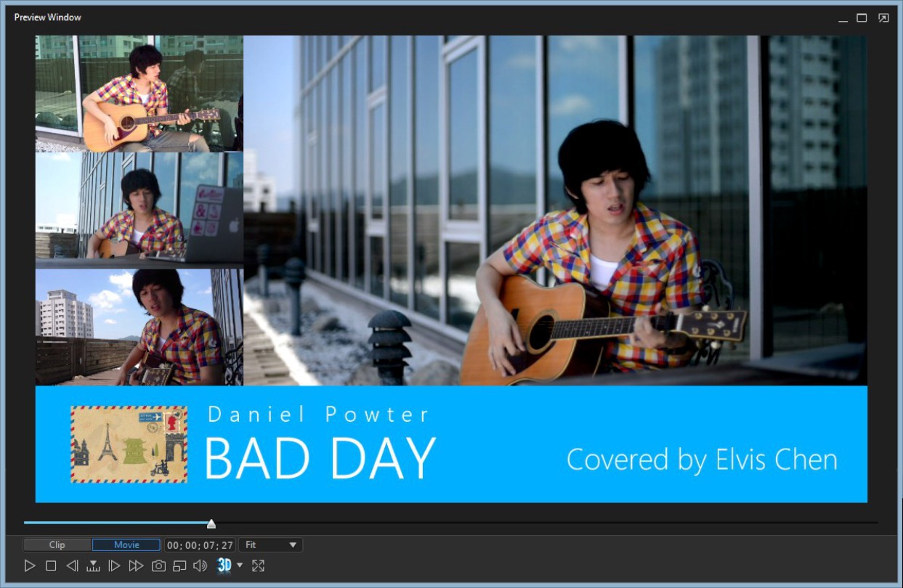Switch preview to Movie mode
Image resolution: width=903 pixels, height=588 pixels.
tap(126, 545)
